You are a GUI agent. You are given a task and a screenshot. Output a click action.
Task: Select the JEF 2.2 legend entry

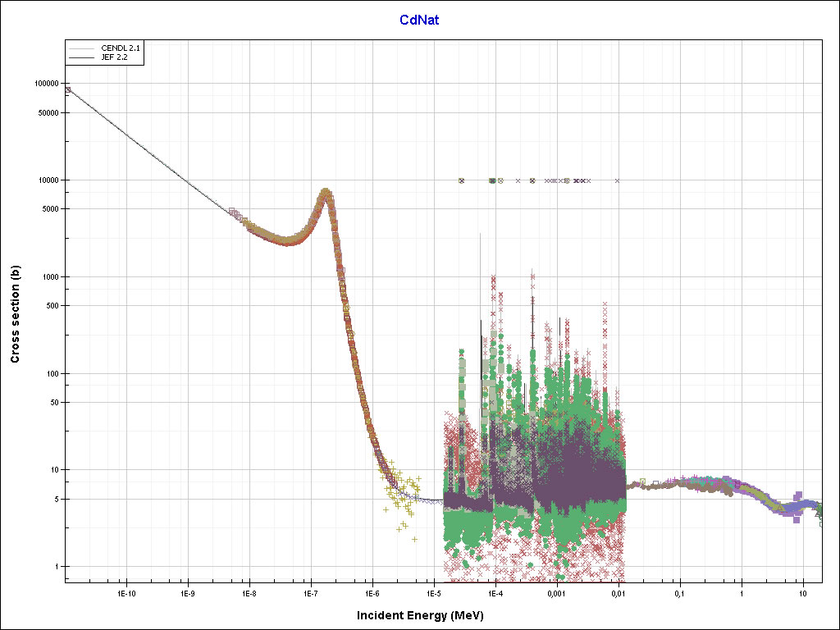coord(114,58)
